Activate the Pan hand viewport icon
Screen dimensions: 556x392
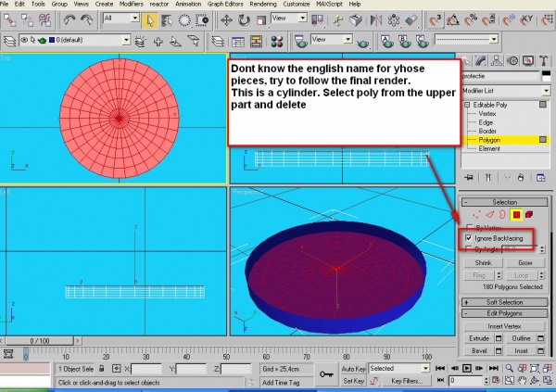(522, 381)
